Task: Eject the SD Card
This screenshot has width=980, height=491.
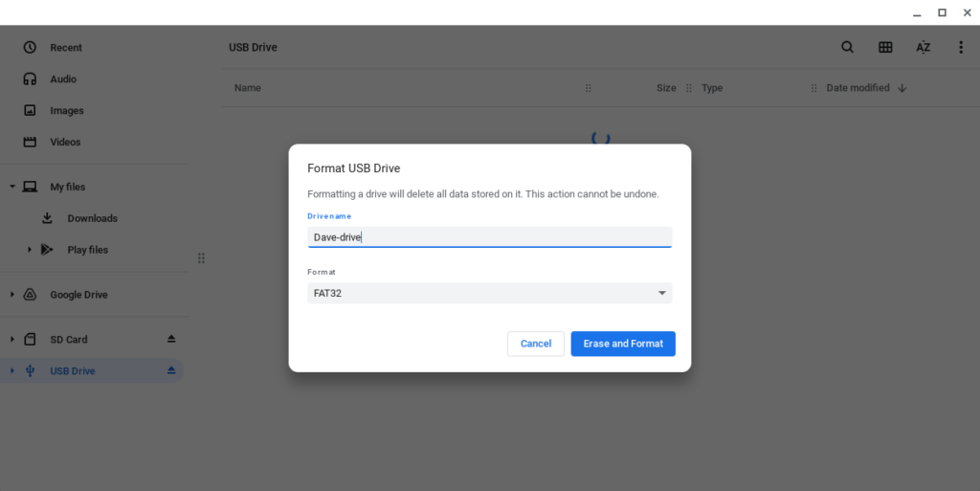Action: (x=171, y=339)
